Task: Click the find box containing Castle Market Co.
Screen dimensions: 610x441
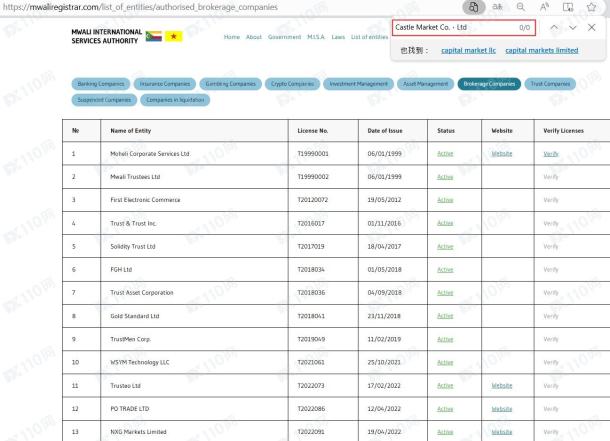Action: [464, 28]
